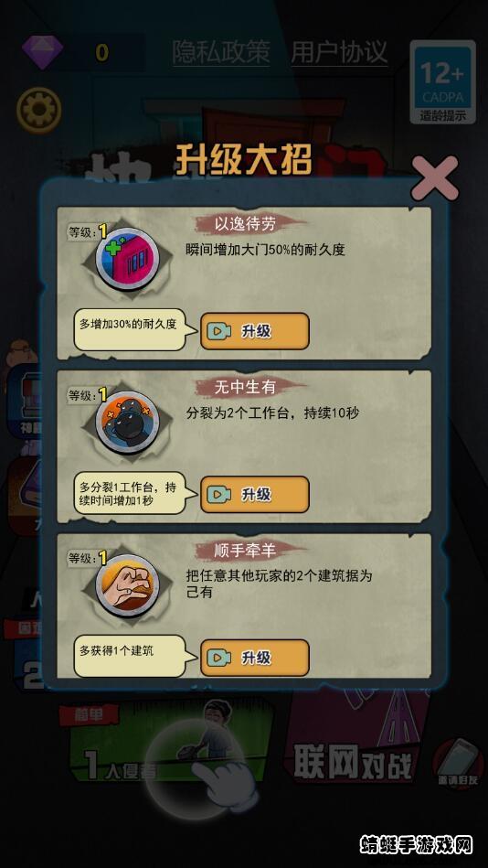Screen dimensions: 488x868
Task: Click the 多分裂1工作台 tooltip bubble
Action: click(130, 493)
